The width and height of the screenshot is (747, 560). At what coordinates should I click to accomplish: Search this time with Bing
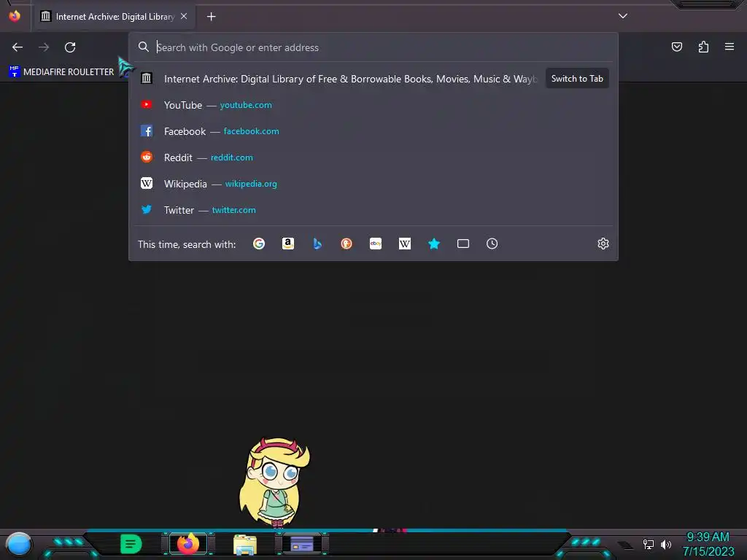(x=317, y=244)
